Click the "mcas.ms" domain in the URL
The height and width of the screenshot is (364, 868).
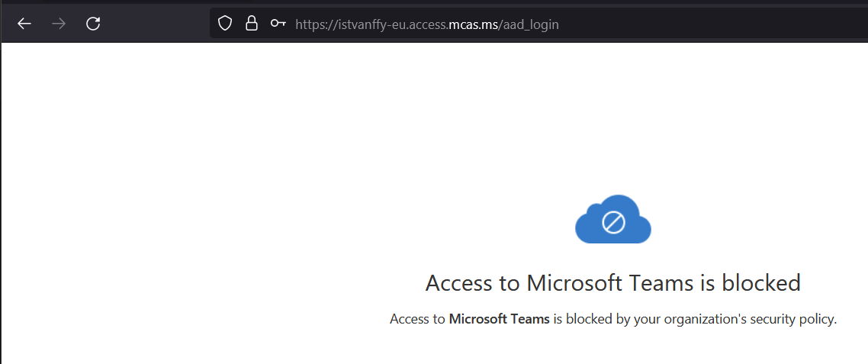[x=474, y=24]
